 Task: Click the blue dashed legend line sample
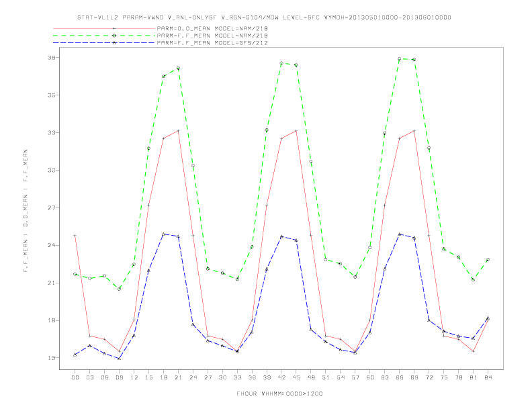[104, 43]
